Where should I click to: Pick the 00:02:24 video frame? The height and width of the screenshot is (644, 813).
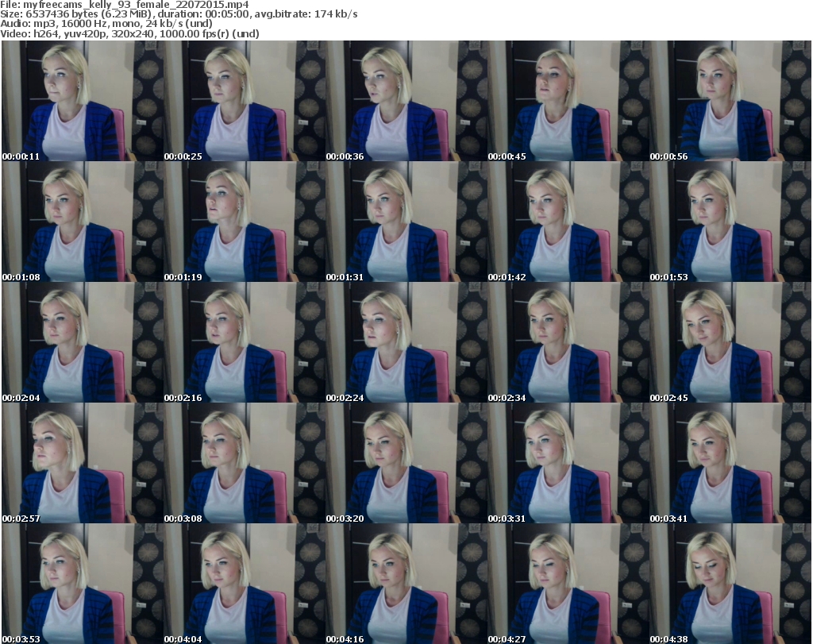coord(406,343)
